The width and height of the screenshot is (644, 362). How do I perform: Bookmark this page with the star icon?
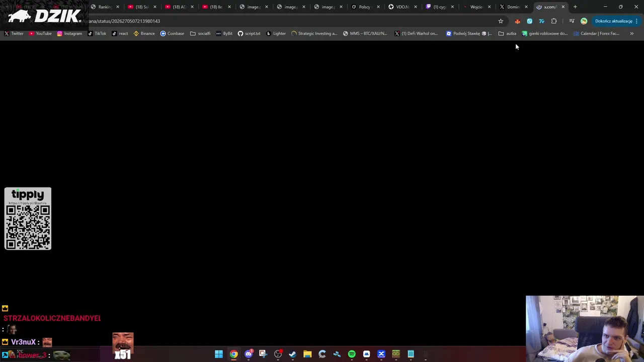tap(501, 21)
